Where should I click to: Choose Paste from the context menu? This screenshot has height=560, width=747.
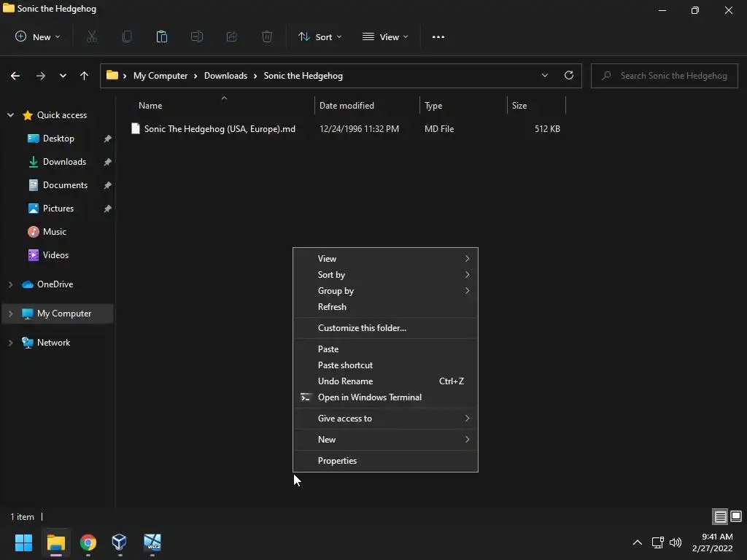pyautogui.click(x=385, y=349)
